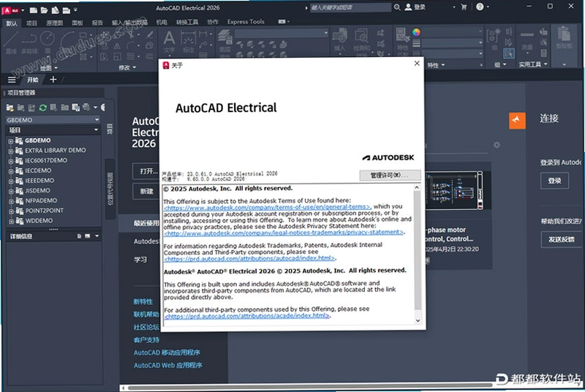
Task: Expand the 绘图 (Draw) panel dropdown
Action: click(50, 68)
